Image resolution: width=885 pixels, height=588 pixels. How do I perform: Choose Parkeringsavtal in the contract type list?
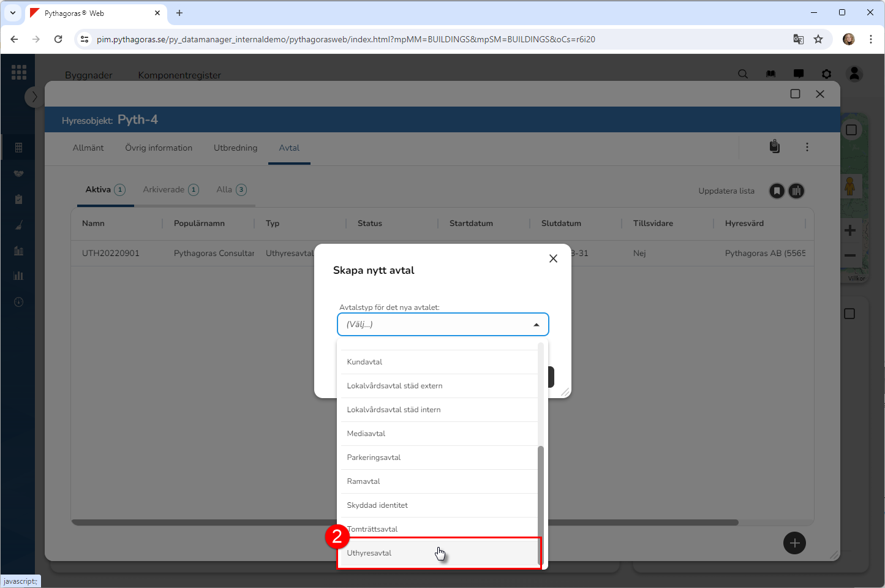[x=374, y=458]
